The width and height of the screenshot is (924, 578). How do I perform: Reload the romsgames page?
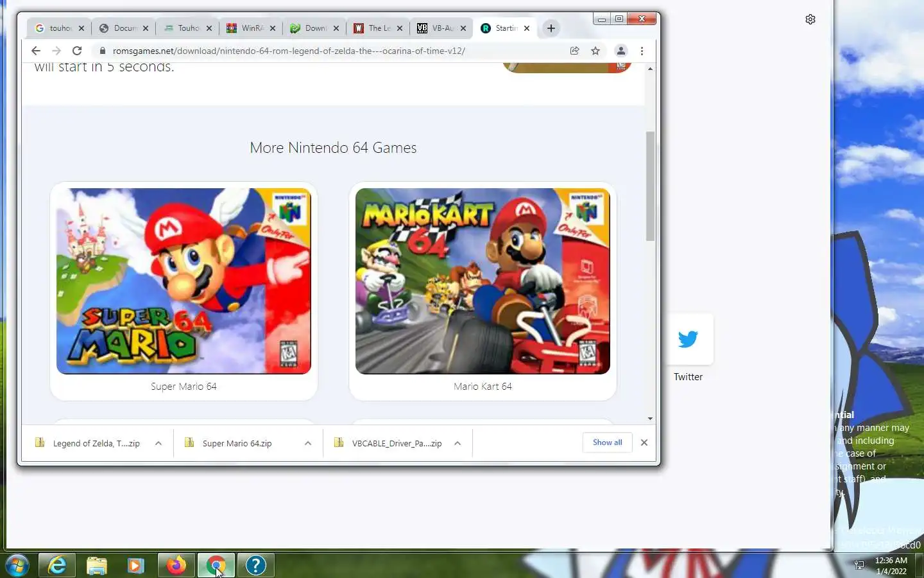77,51
